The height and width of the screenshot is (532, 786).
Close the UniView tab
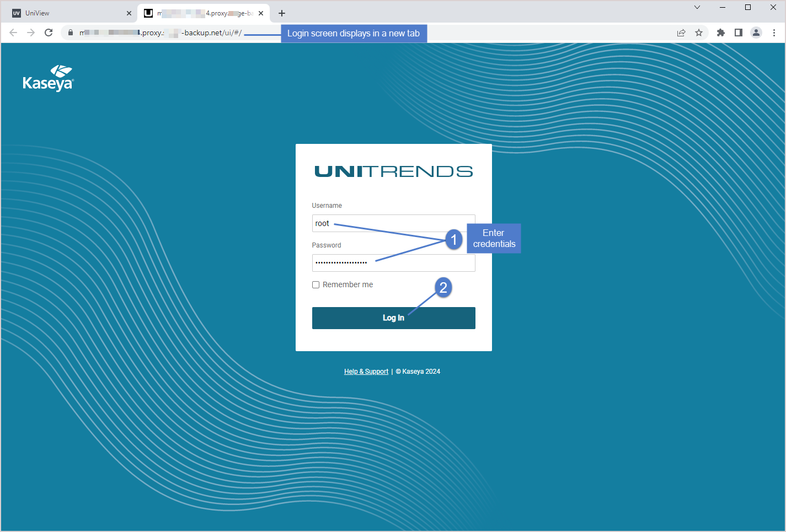pyautogui.click(x=129, y=13)
